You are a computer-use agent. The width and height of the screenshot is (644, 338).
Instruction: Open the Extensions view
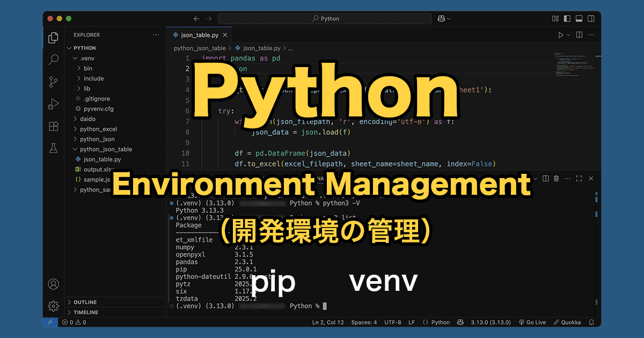53,126
